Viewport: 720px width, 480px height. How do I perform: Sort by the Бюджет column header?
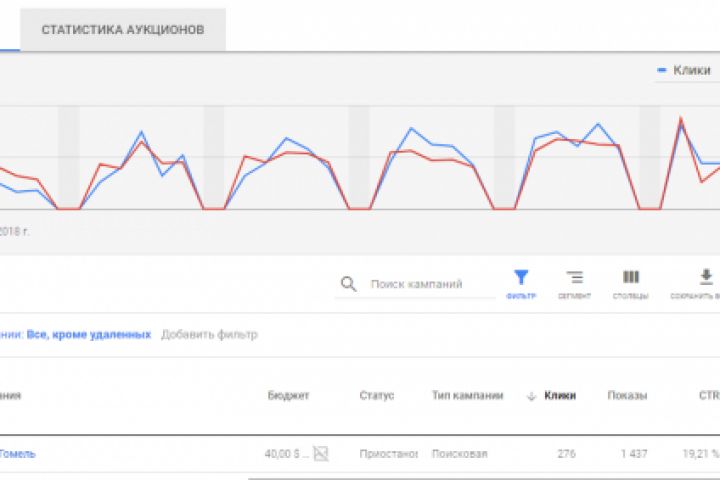[288, 395]
